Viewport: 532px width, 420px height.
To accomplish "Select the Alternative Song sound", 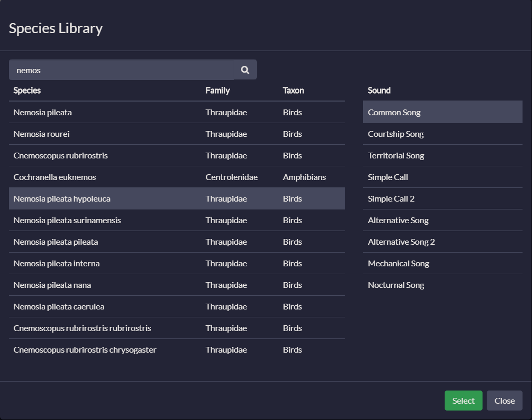I will coord(443,220).
